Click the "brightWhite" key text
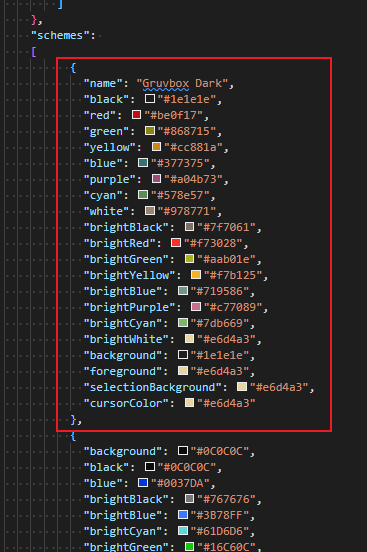 click(x=126, y=339)
